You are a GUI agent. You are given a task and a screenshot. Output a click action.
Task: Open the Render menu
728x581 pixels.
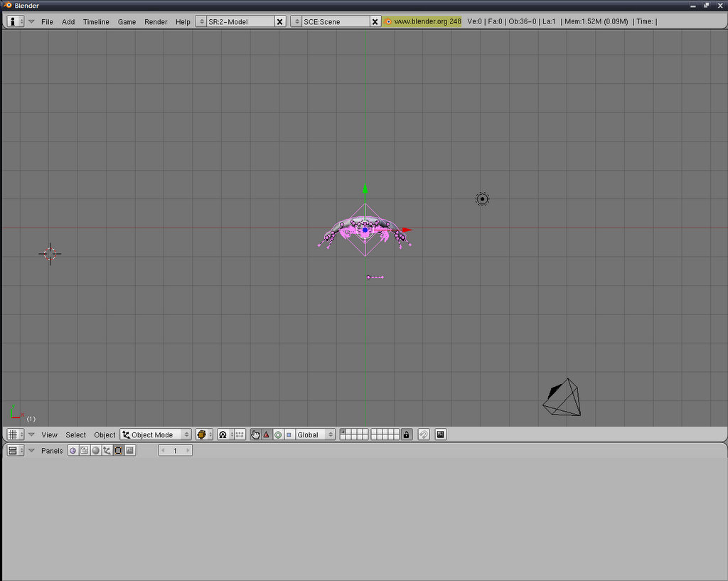[x=156, y=22]
